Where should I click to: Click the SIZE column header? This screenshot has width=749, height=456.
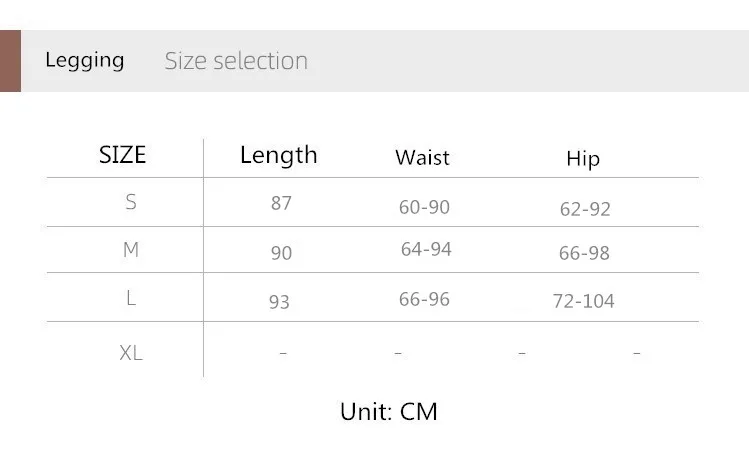122,155
